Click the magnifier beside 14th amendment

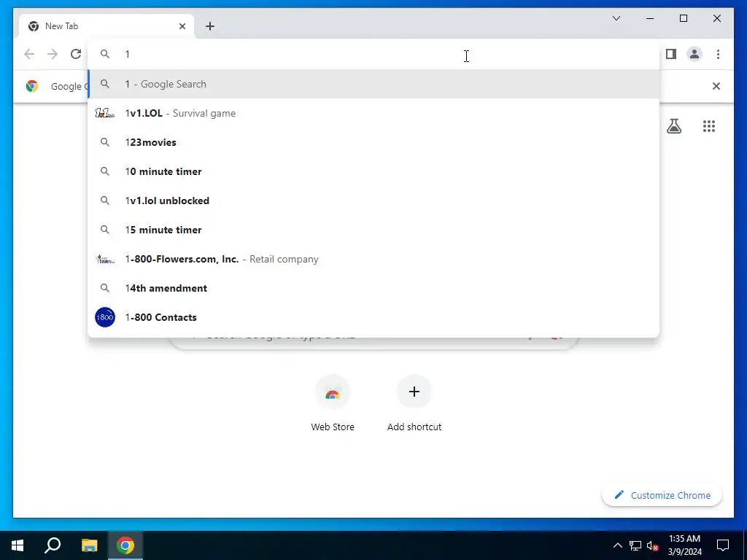tap(105, 288)
